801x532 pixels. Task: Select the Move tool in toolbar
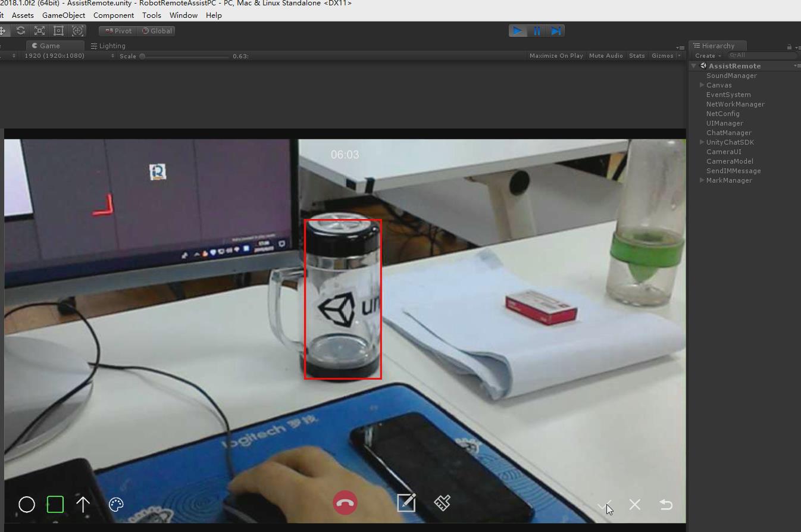[4, 30]
